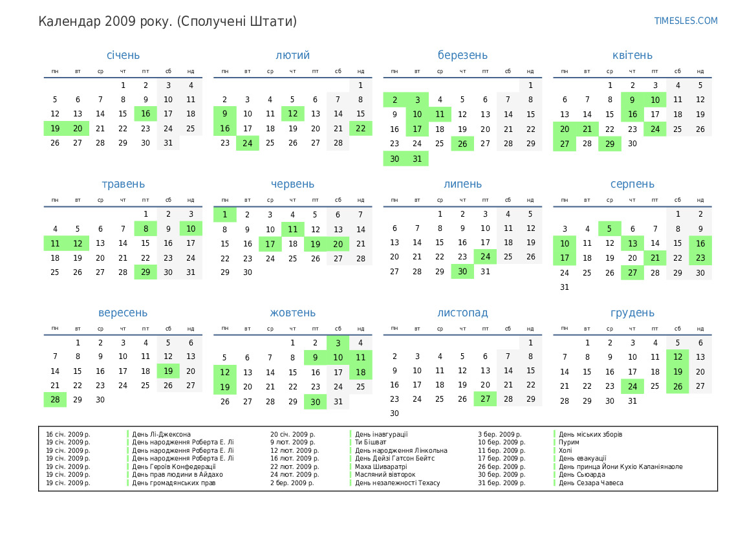Open the TIMESLES.COM link
The image size is (756, 535).
point(686,21)
